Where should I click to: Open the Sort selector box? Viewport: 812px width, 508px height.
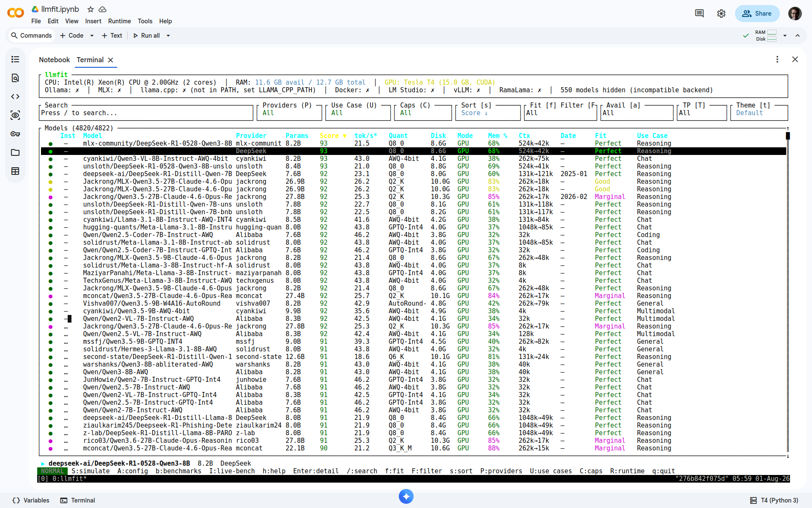(488, 113)
